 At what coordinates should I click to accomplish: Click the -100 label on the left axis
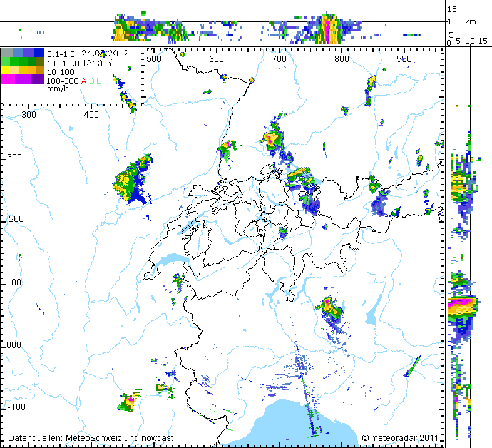16,407
